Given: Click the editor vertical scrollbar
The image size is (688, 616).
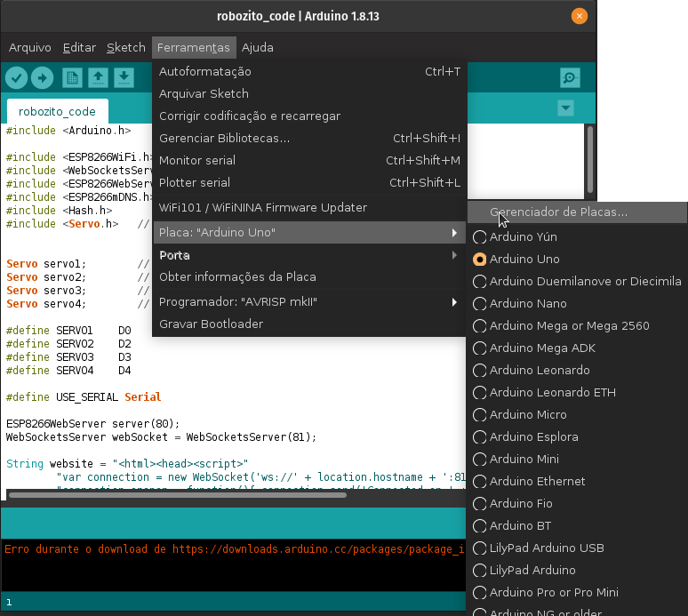Looking at the screenshot, I should coord(590,160).
